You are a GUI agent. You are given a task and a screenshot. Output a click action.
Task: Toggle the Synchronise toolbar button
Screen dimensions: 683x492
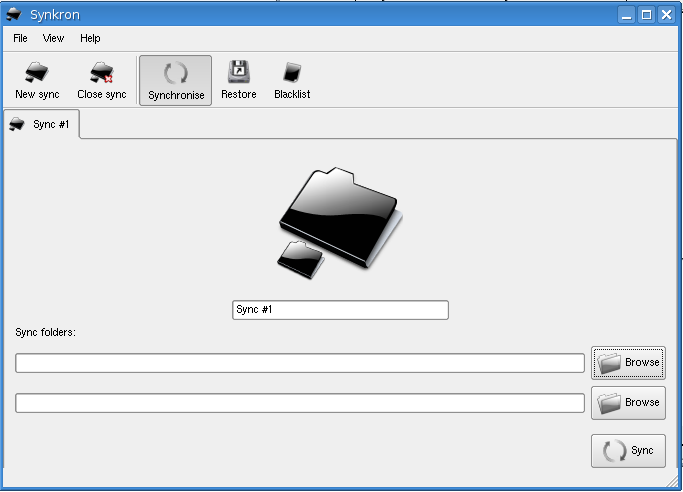pyautogui.click(x=176, y=81)
